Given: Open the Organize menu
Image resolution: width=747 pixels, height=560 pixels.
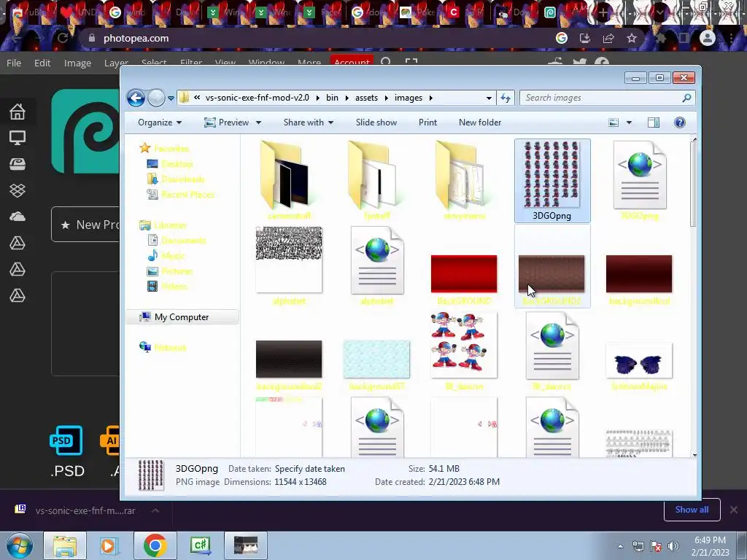Looking at the screenshot, I should pos(160,122).
